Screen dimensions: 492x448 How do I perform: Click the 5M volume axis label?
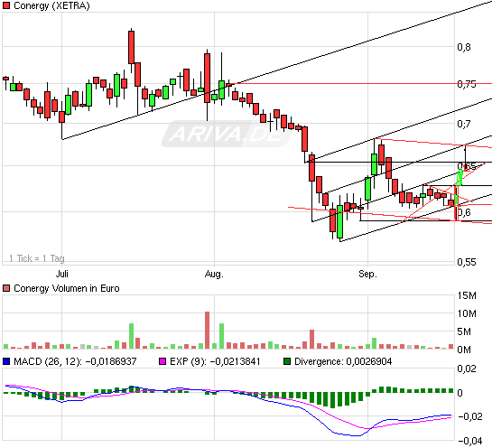pyautogui.click(x=464, y=331)
